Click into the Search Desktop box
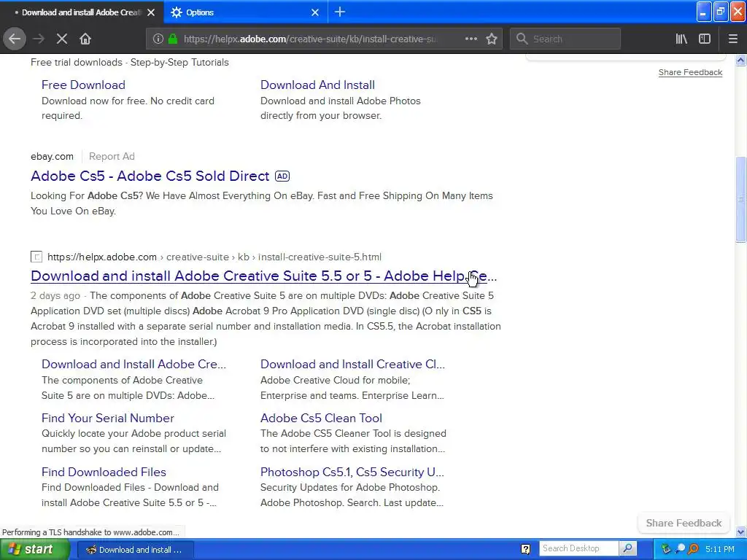The height and width of the screenshot is (560, 747). tap(578, 548)
